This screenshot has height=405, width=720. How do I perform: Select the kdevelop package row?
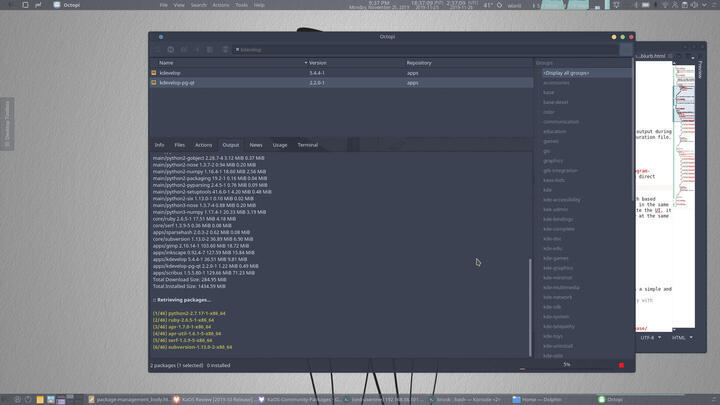click(342, 73)
